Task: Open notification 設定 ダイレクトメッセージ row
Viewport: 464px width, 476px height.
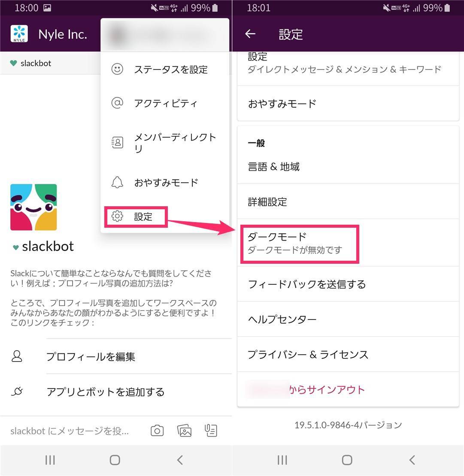Action: coord(348,68)
